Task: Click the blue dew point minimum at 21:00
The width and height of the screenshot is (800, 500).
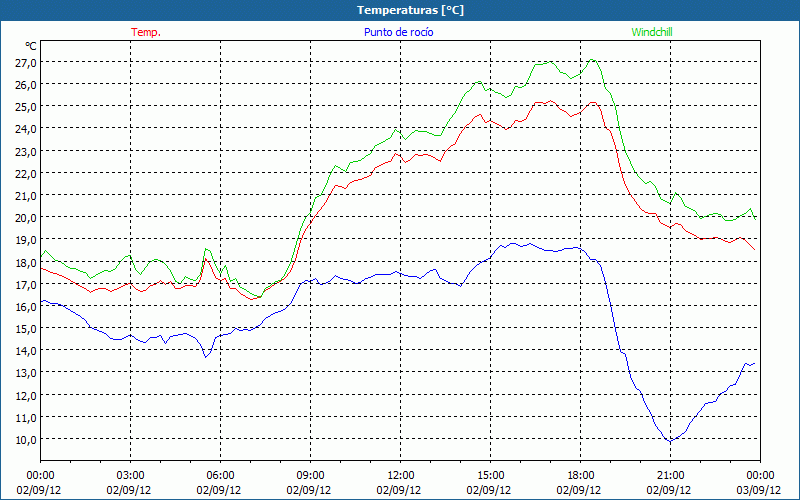Action: (x=670, y=441)
